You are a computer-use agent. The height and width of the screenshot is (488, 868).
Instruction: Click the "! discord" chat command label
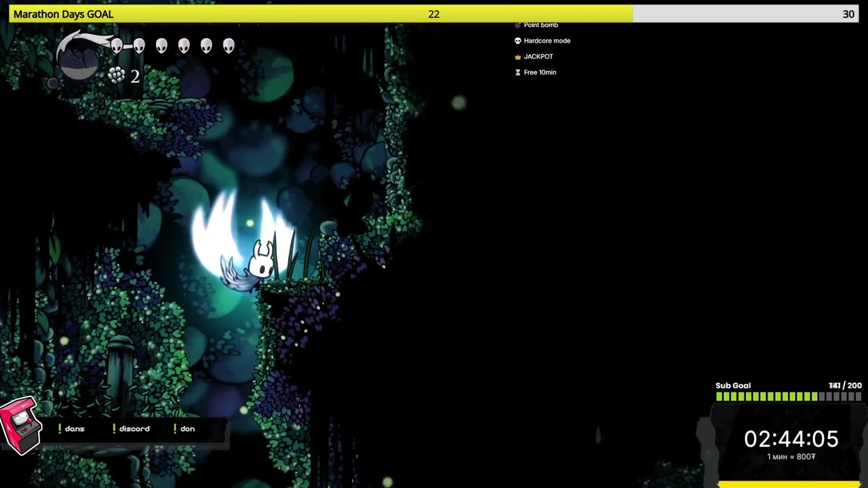coord(132,428)
